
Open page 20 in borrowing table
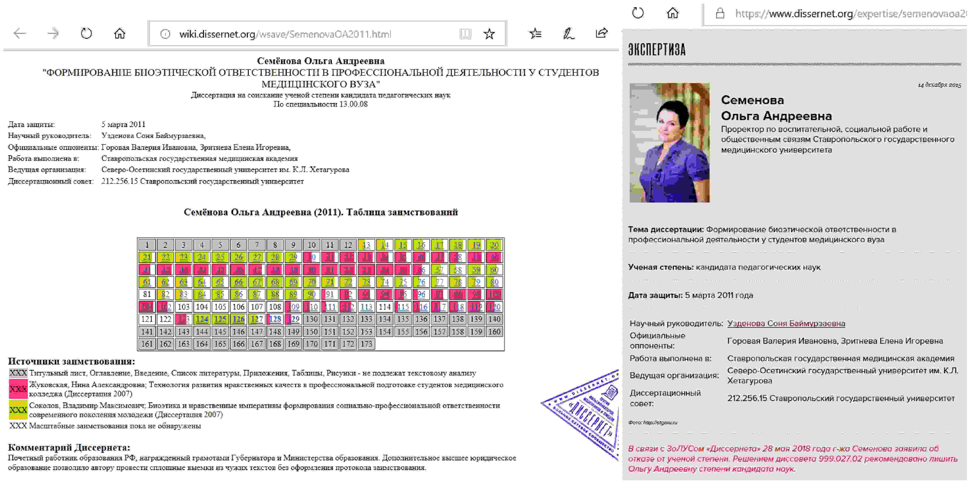click(x=494, y=245)
